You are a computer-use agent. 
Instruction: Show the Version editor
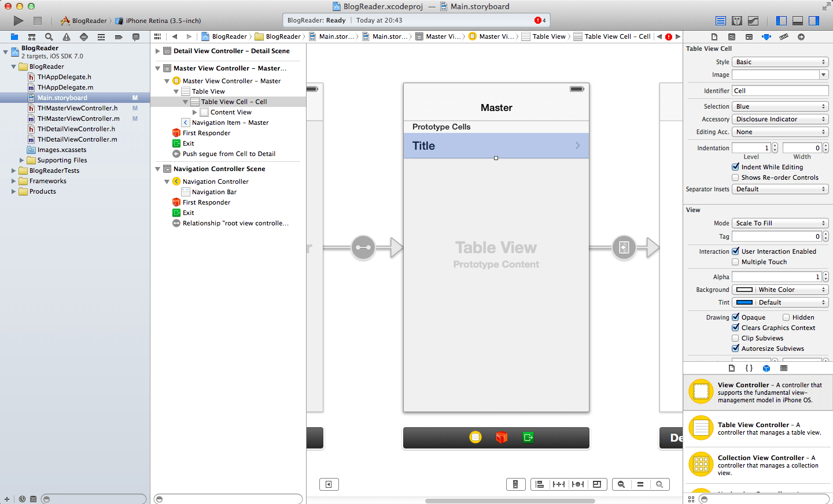[753, 21]
